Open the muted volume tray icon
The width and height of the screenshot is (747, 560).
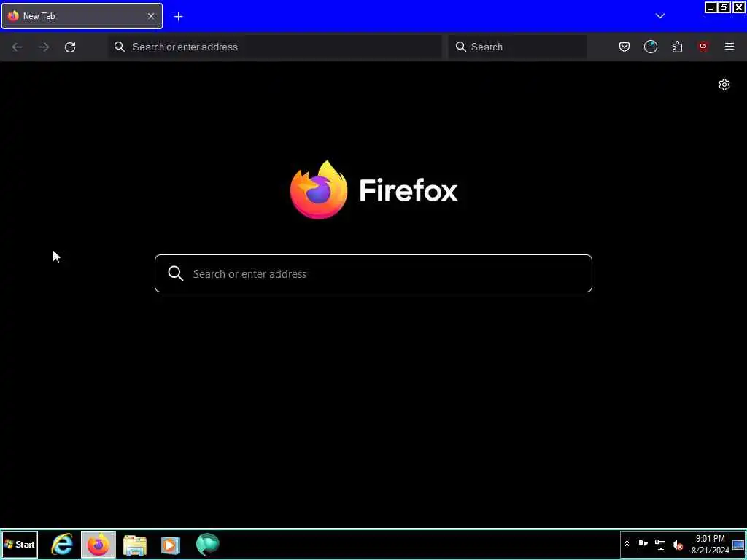pyautogui.click(x=678, y=544)
